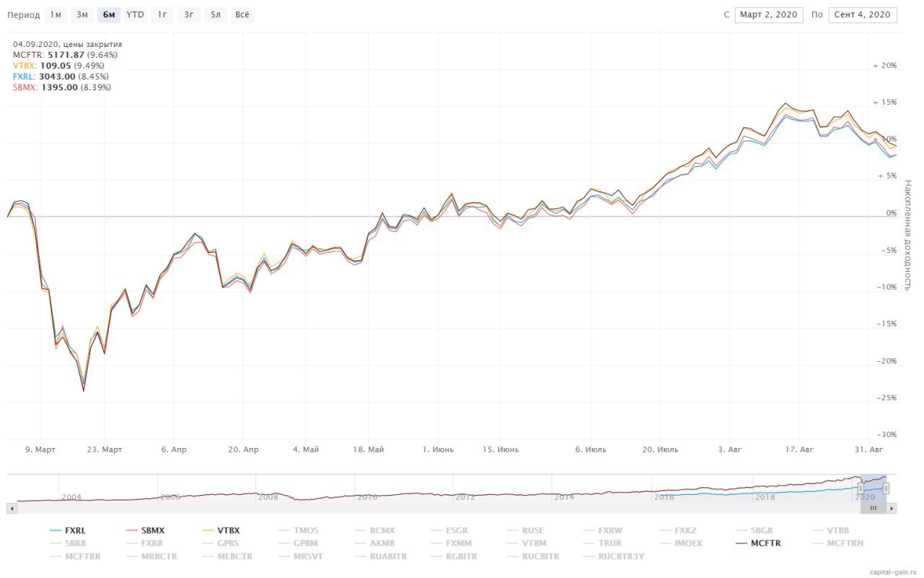The image size is (924, 578).
Task: Click the navigator scrollbar thumb grip
Action: pyautogui.click(x=873, y=509)
